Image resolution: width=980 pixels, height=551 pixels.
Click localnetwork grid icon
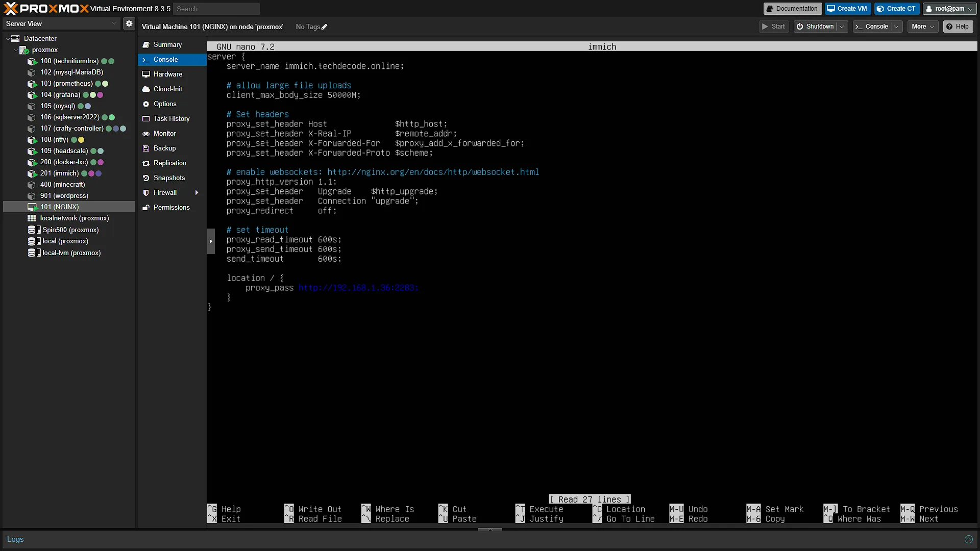click(x=32, y=218)
